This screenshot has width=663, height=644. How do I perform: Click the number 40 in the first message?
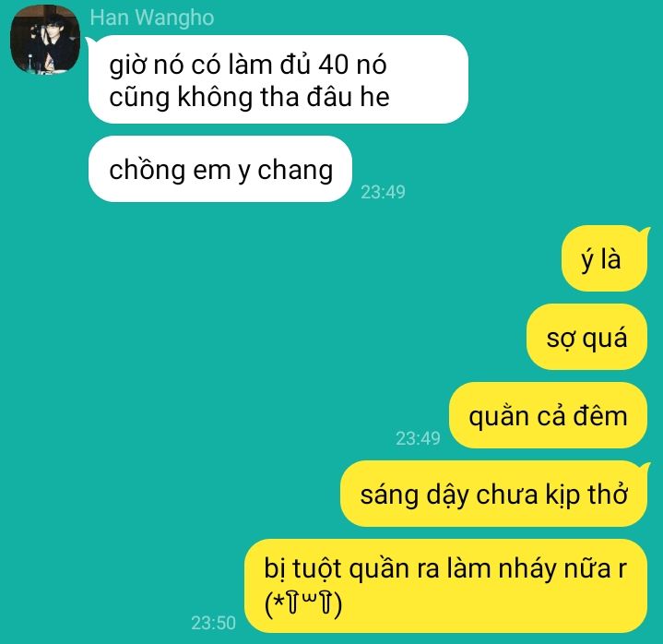coord(334,65)
